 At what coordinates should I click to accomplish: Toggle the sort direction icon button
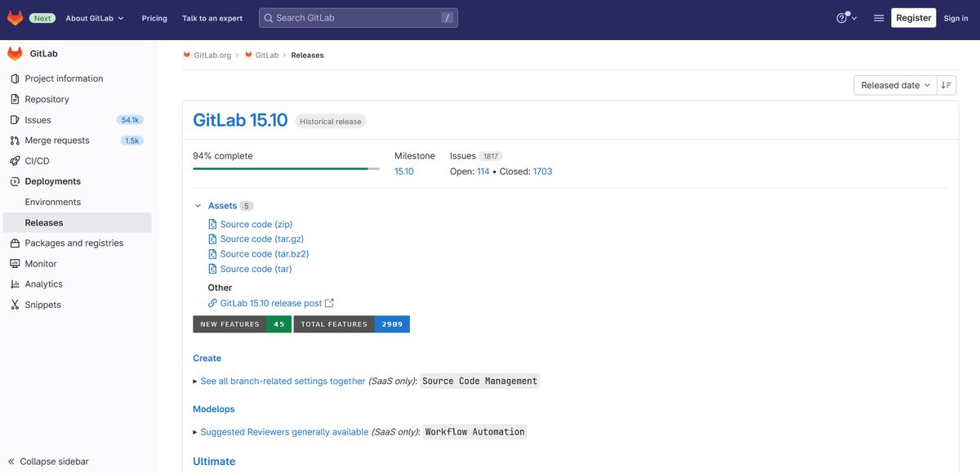tap(947, 85)
